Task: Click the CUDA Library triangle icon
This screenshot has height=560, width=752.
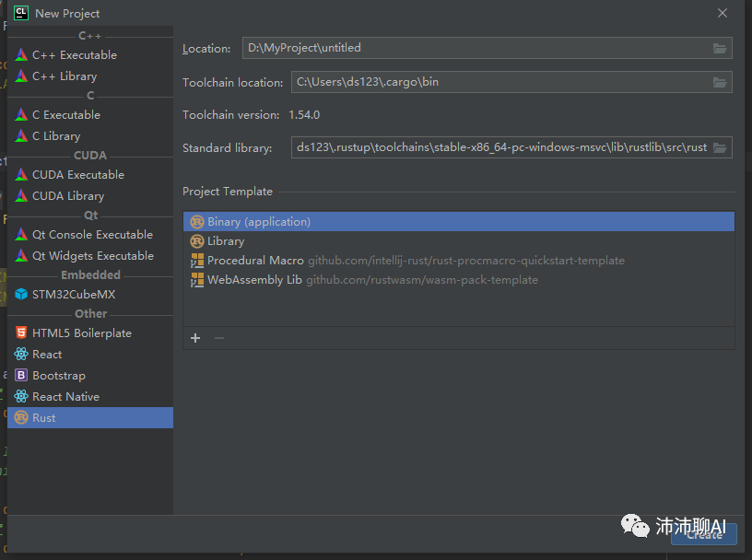Action: pos(21,195)
